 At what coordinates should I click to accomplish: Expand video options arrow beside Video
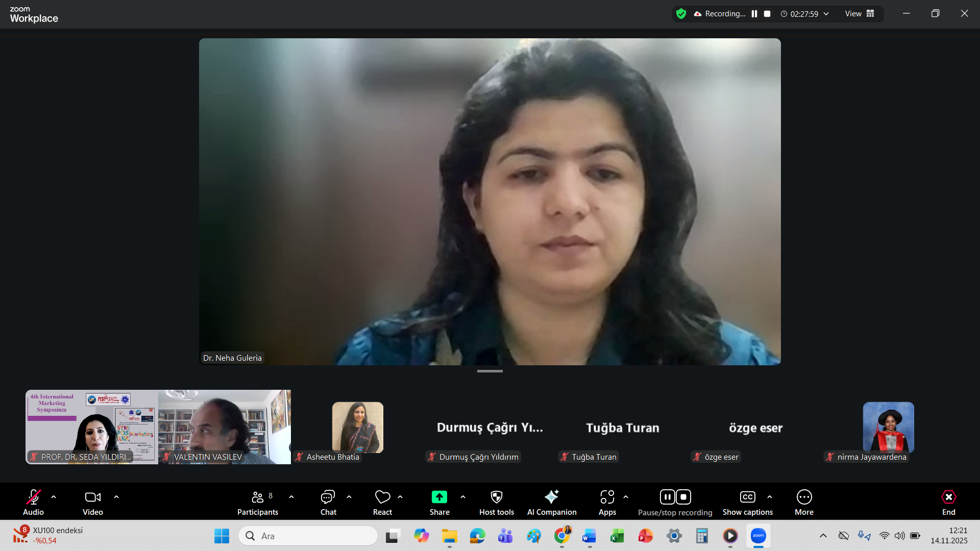[x=116, y=497]
